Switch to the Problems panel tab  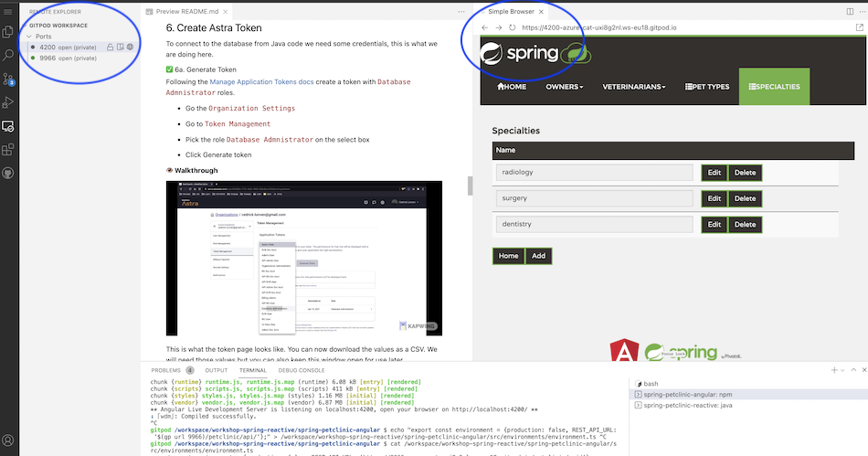(x=170, y=370)
